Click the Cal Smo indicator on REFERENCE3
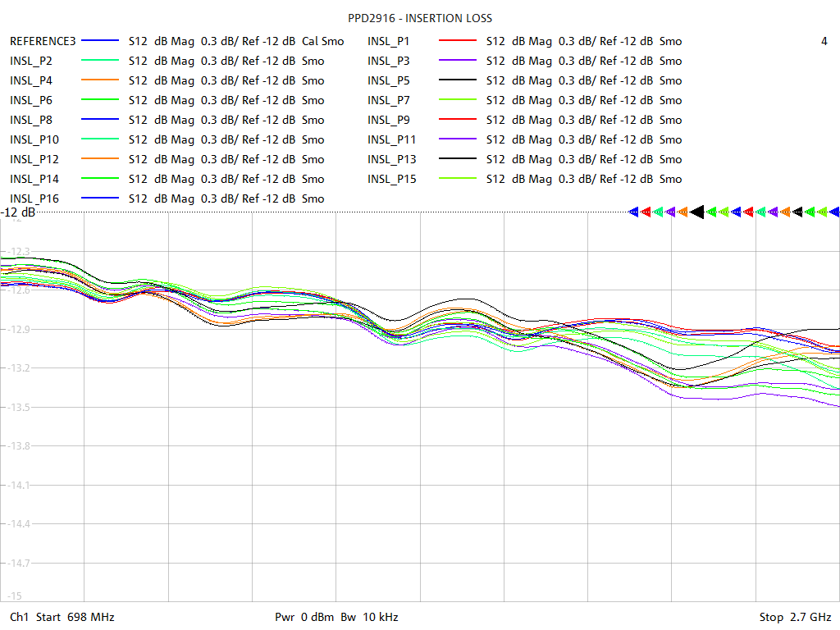Image resolution: width=840 pixels, height=630 pixels. point(323,41)
